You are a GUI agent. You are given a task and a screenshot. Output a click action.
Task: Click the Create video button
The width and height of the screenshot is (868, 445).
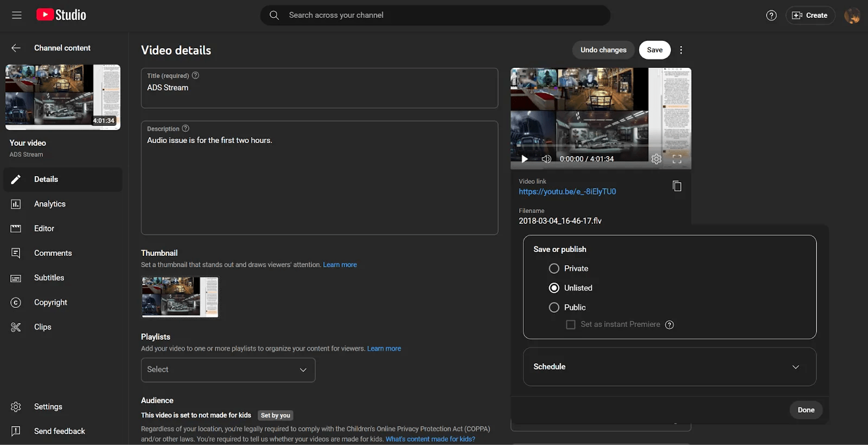coord(810,15)
